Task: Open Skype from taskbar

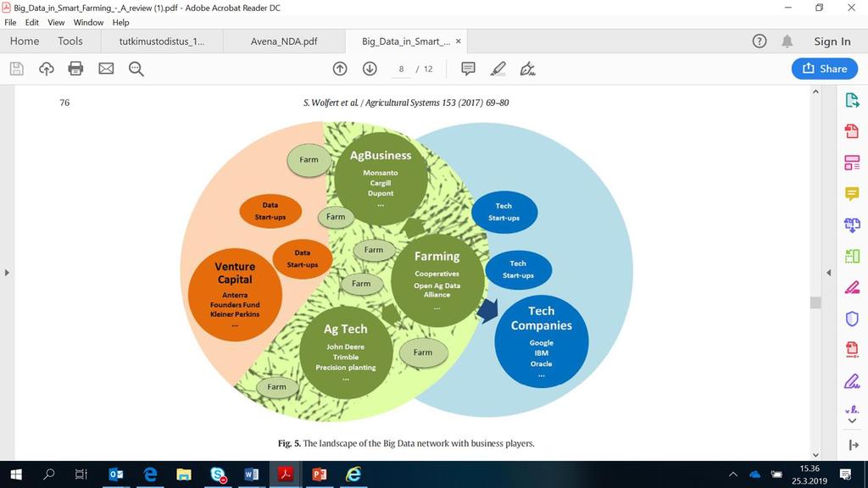Action: [x=218, y=474]
